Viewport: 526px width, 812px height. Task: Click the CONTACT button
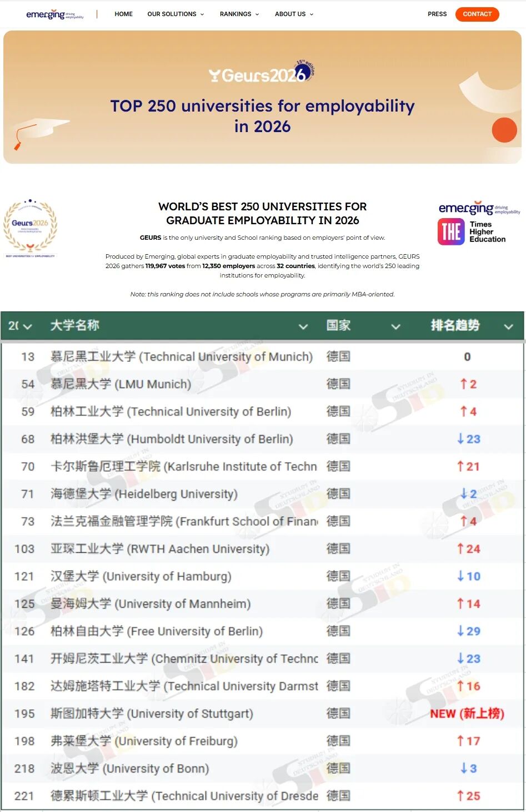tap(477, 14)
